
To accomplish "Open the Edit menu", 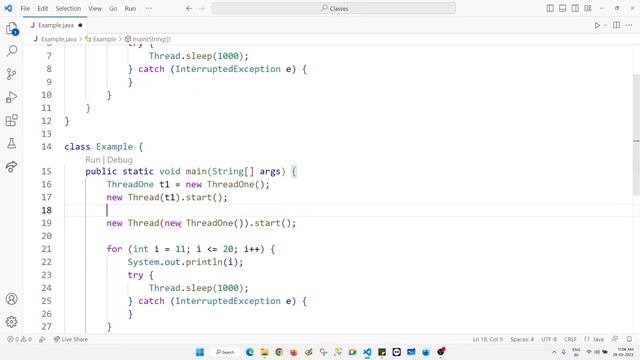I will pyautogui.click(x=42, y=8).
